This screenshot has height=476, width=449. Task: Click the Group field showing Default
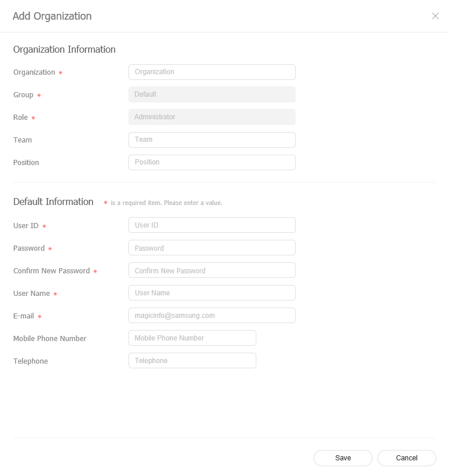pyautogui.click(x=211, y=94)
